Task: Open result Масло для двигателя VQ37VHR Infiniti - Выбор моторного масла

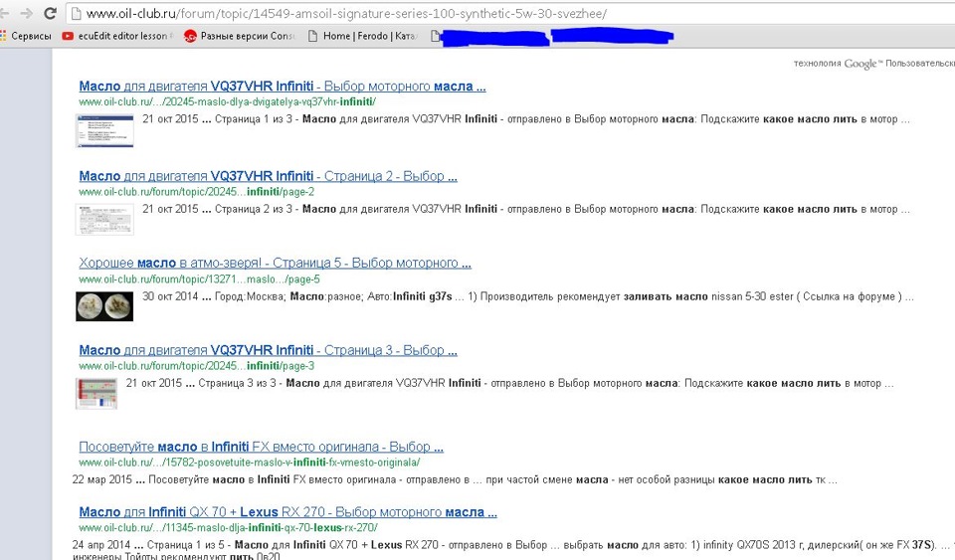Action: 282,87
